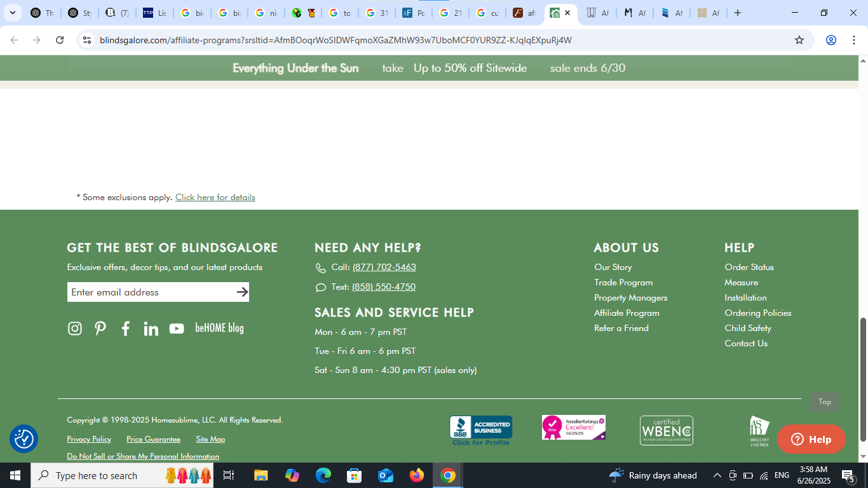Click the Industry Partner badge
Screen dimensions: 868x488
pos(759,431)
